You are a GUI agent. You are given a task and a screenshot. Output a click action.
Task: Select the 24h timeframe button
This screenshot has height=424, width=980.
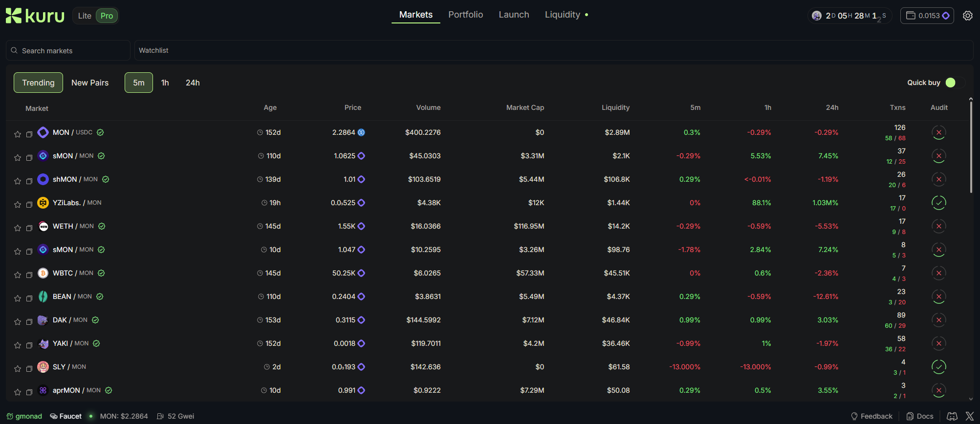(x=193, y=83)
